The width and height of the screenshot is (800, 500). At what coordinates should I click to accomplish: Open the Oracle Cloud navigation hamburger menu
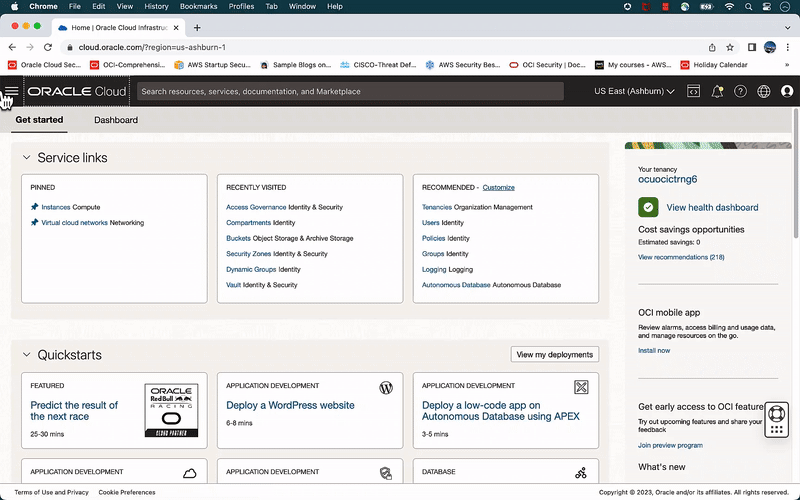12,91
